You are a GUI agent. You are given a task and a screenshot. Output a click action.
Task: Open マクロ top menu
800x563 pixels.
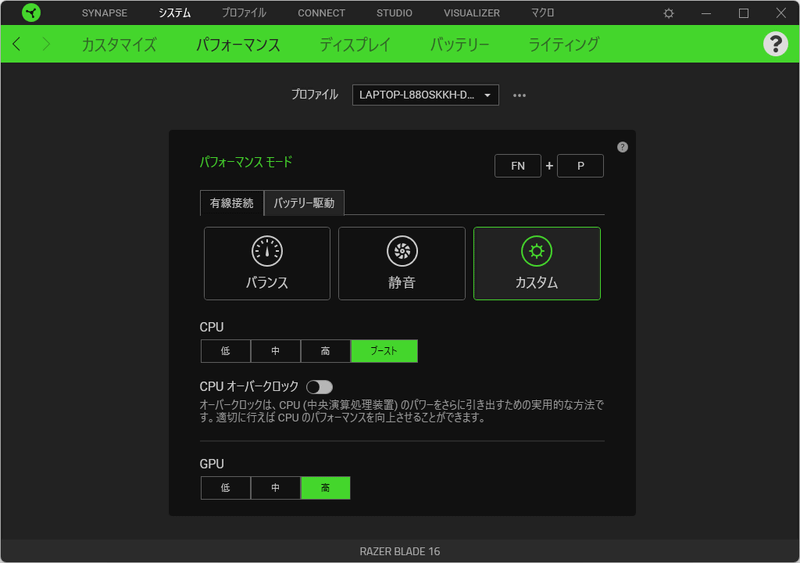click(542, 13)
